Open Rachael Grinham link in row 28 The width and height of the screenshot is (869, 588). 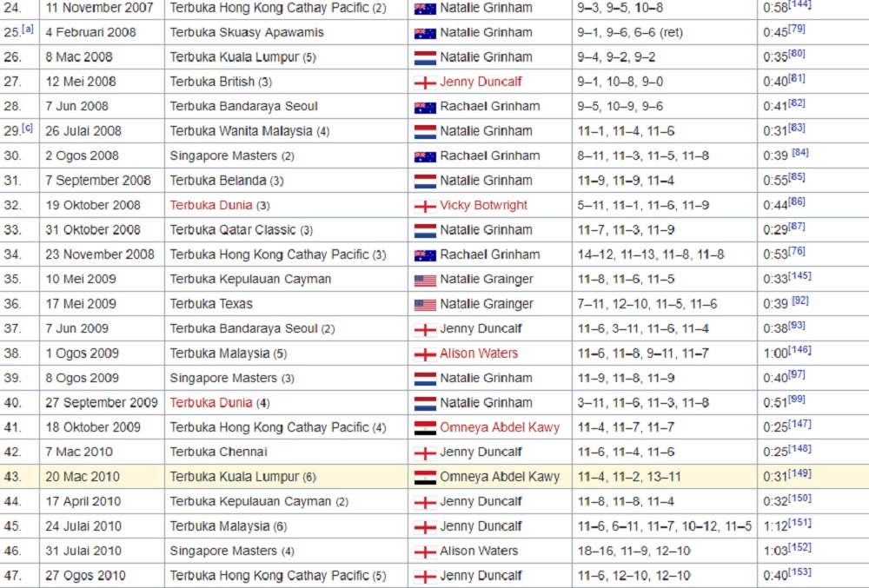pyautogui.click(x=490, y=106)
